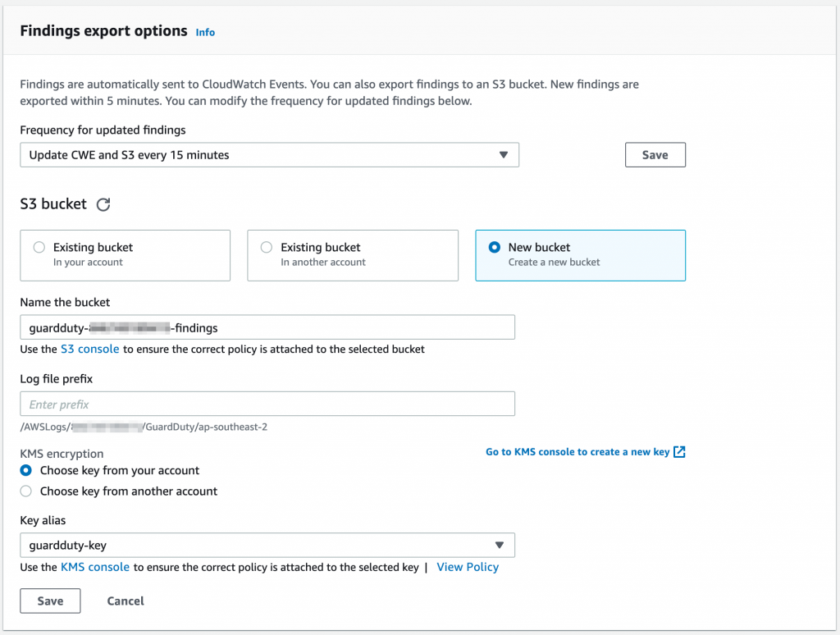Open the Key alias dropdown
This screenshot has width=840, height=635.
(x=267, y=545)
